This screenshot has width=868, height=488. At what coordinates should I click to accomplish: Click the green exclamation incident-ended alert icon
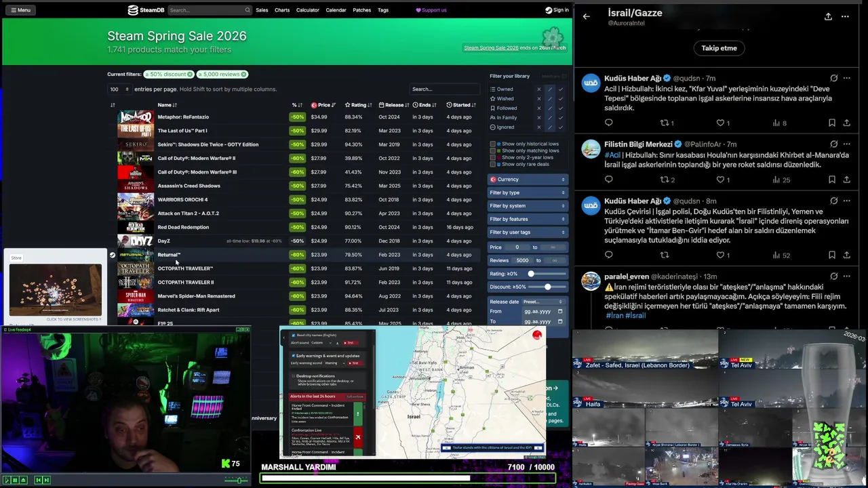tap(357, 413)
